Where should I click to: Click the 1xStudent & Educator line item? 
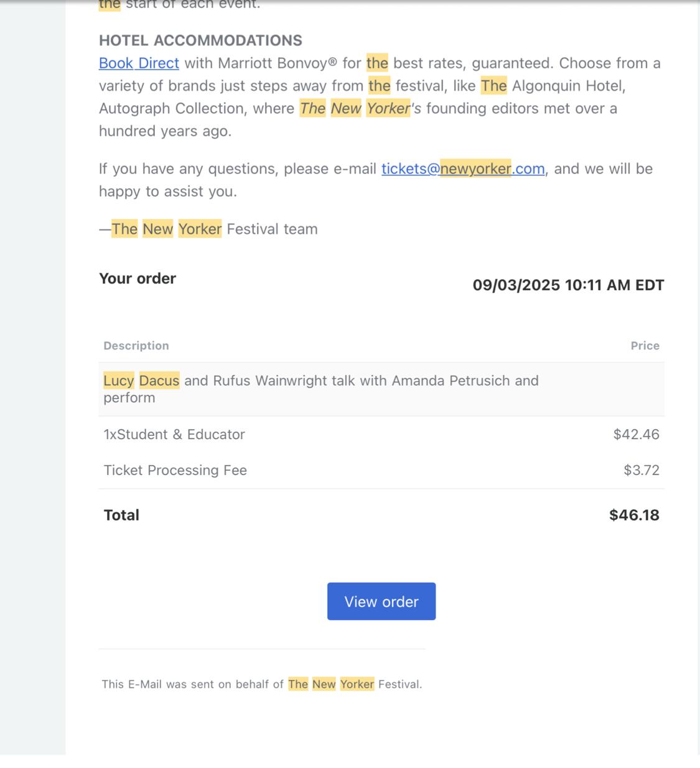coord(174,435)
